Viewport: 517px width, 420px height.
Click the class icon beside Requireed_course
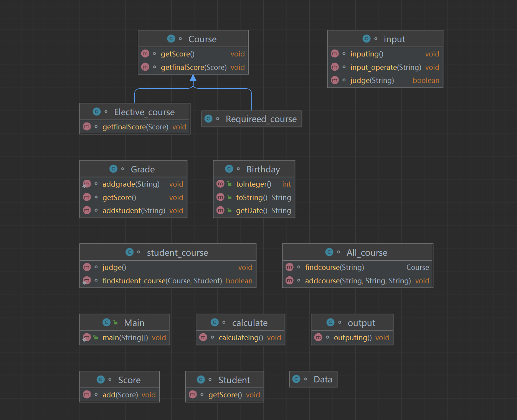(208, 119)
